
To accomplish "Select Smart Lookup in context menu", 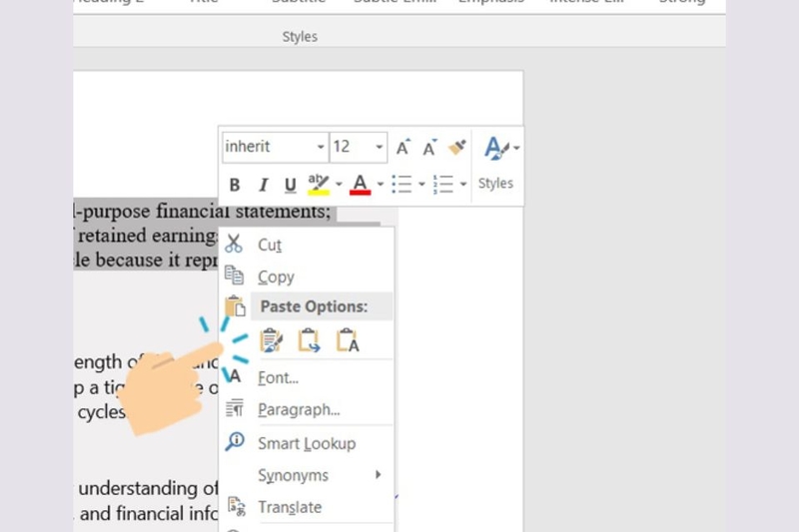I will 307,444.
